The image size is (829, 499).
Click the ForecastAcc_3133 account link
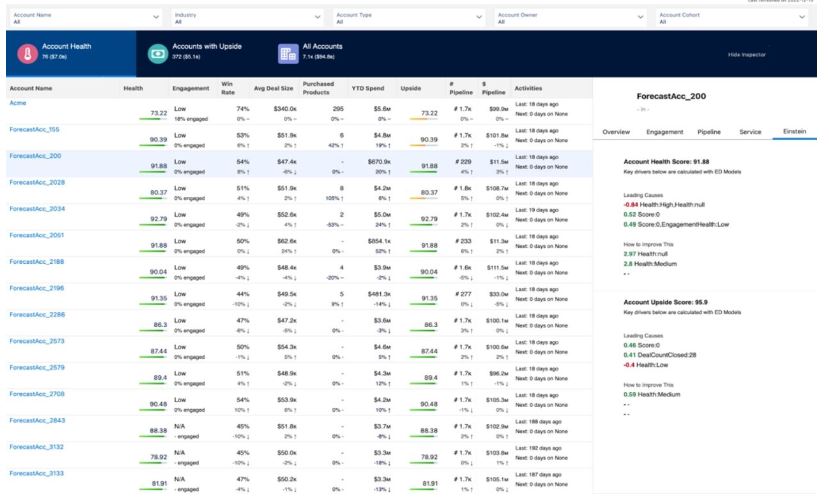(x=35, y=473)
